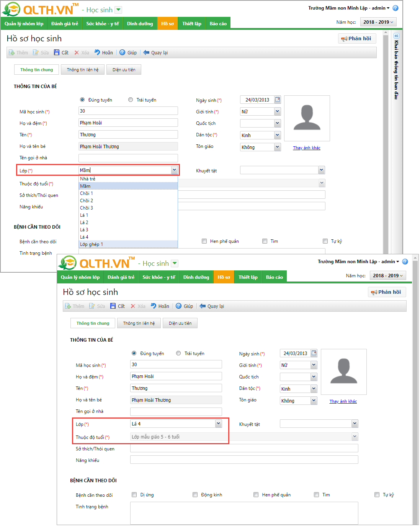Select Lá 3 from the Lớp list
Viewport: 420px width, 527px height.
coord(128,230)
